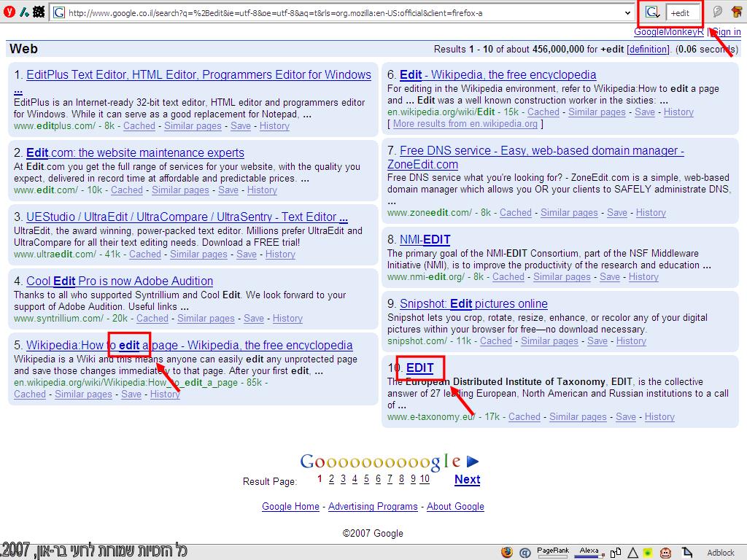Click the teal slash toolbar icon
The height and width of the screenshot is (560, 747).
coord(24,12)
